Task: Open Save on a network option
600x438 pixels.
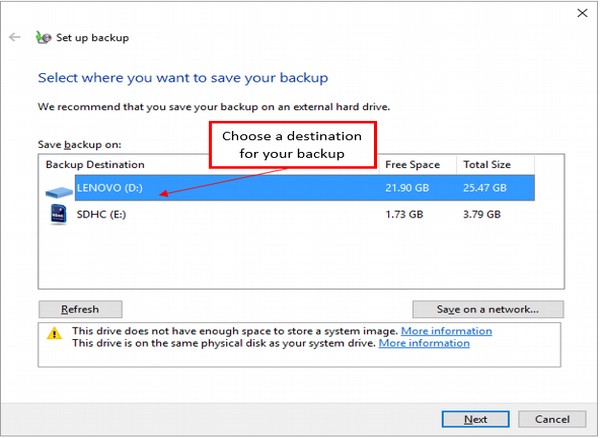Action: 487,309
